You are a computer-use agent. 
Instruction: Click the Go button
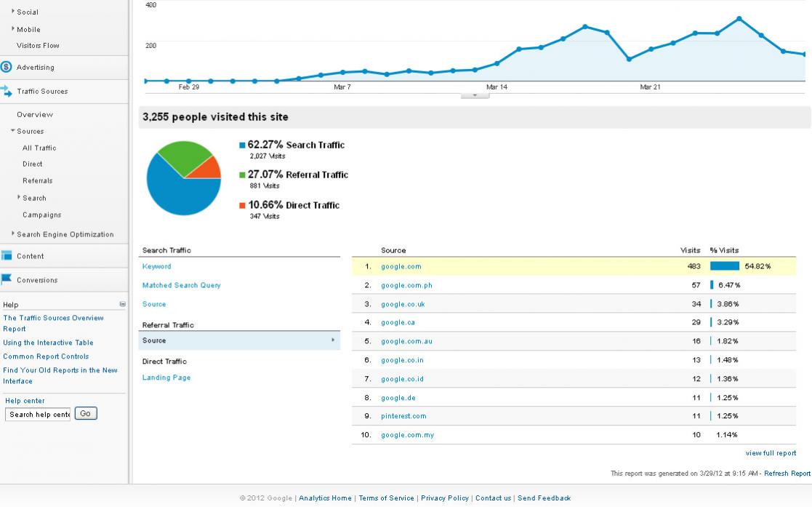86,414
